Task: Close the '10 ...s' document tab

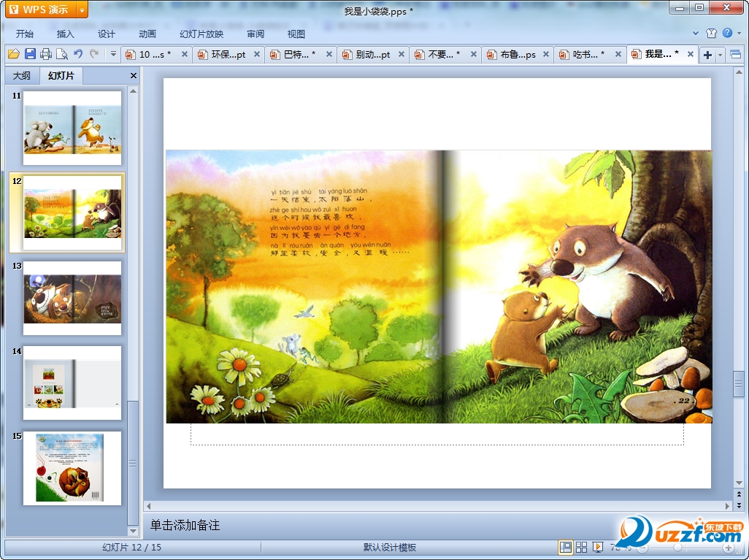Action: tap(185, 55)
